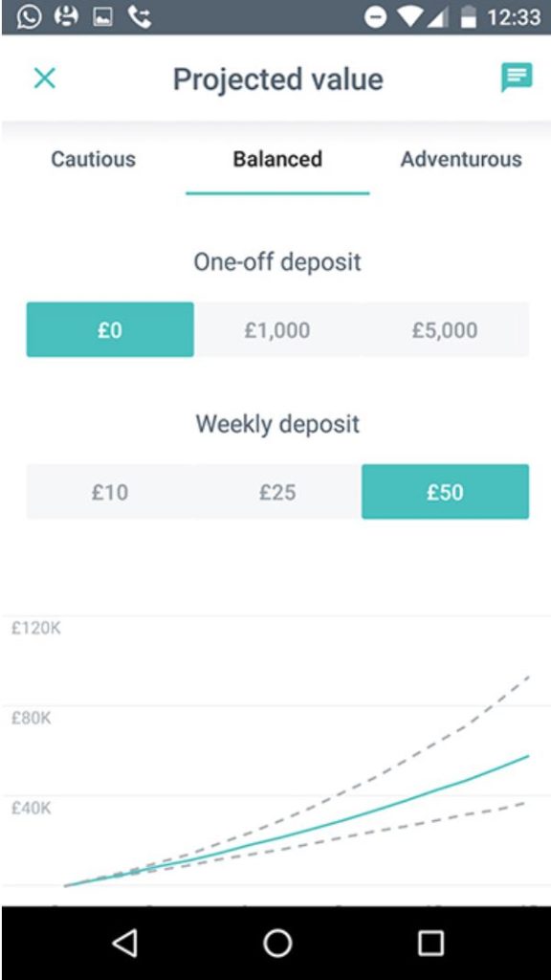This screenshot has height=980, width=551.
Task: Open the Adventurous risk profile tab
Action: 460,160
